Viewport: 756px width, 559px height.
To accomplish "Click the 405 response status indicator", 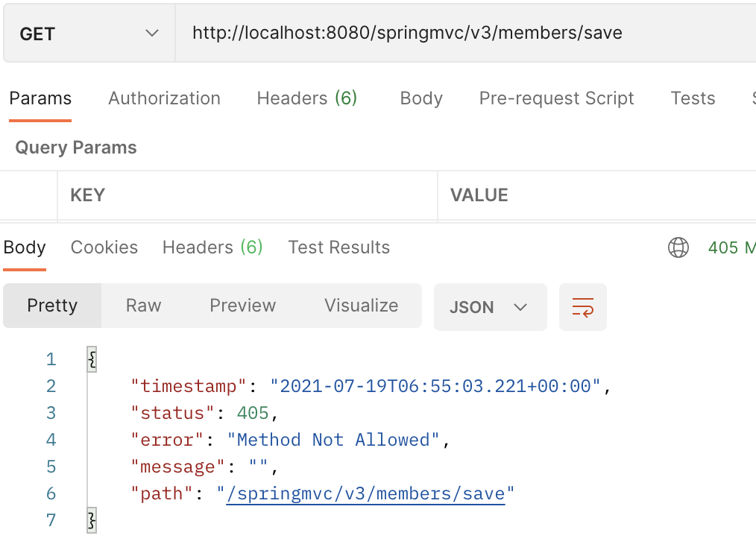I will (x=731, y=247).
